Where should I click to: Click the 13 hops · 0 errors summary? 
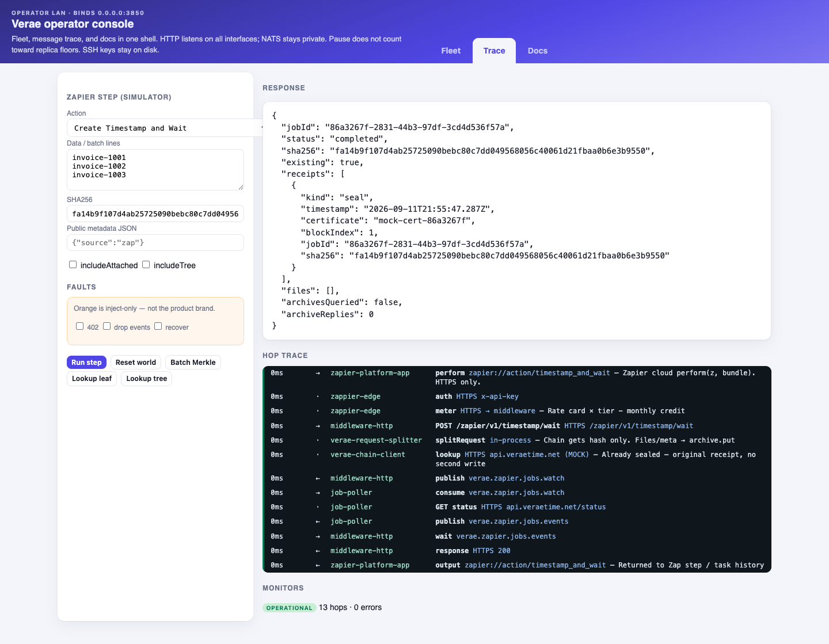[350, 607]
